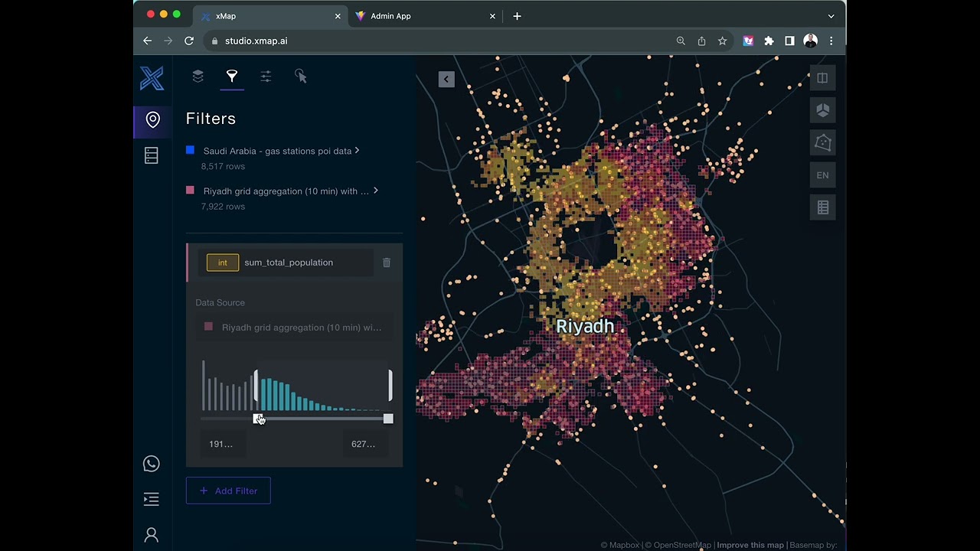Open the data table sidebar icon
Image resolution: width=980 pixels, height=551 pixels.
point(152,155)
